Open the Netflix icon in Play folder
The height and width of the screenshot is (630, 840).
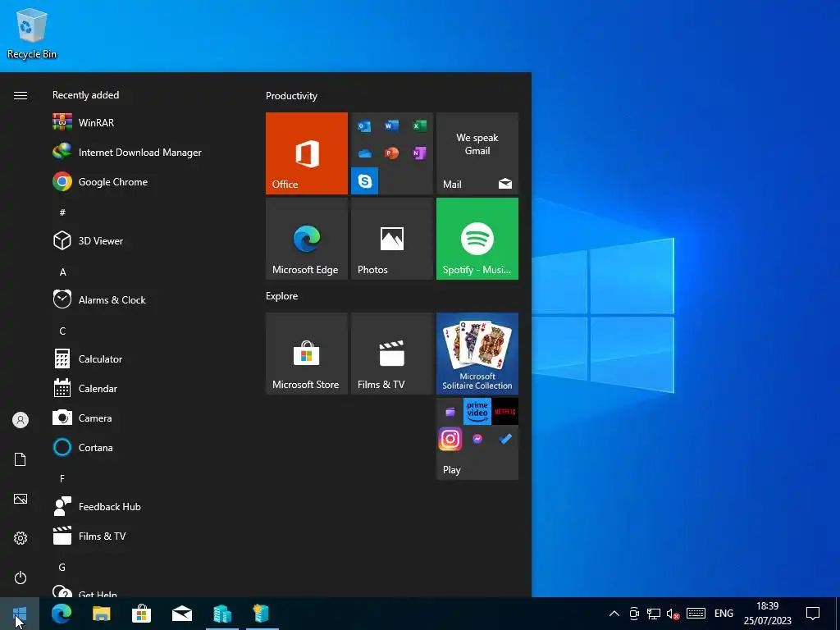505,412
